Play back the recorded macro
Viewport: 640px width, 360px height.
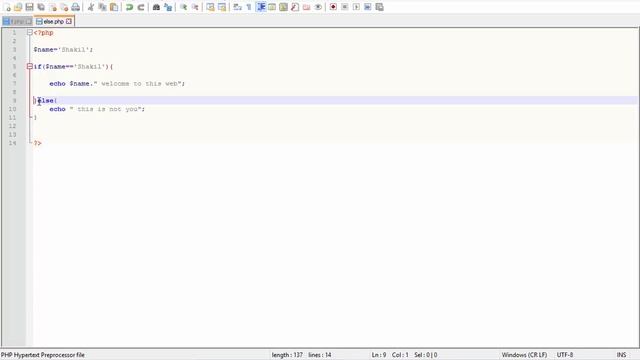(x=356, y=7)
